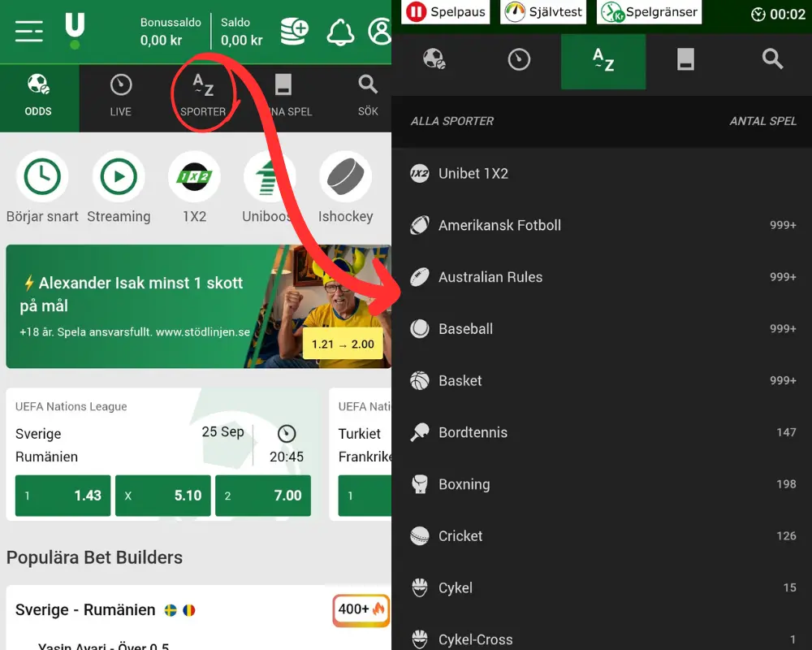Tap the 00:02 session timer
The height and width of the screenshot is (650, 812).
(x=779, y=15)
